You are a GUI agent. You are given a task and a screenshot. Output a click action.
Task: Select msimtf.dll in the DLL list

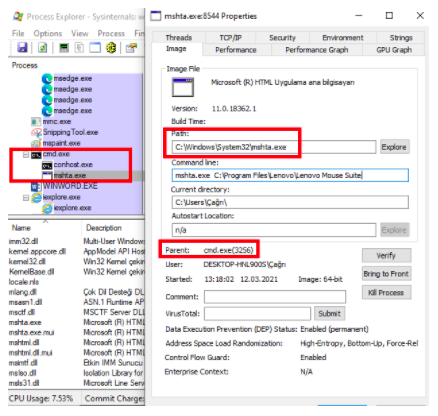click(x=23, y=363)
